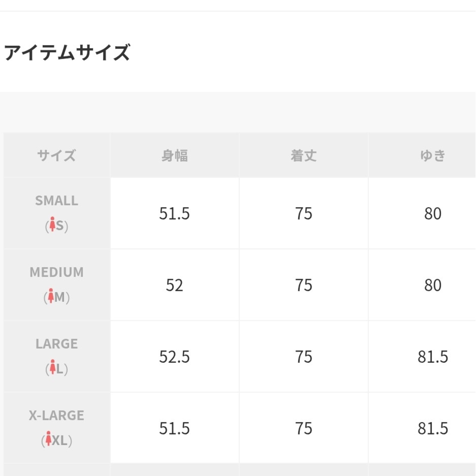Click the 身幅 column header
Screen dimensions: 476x476
(175, 156)
